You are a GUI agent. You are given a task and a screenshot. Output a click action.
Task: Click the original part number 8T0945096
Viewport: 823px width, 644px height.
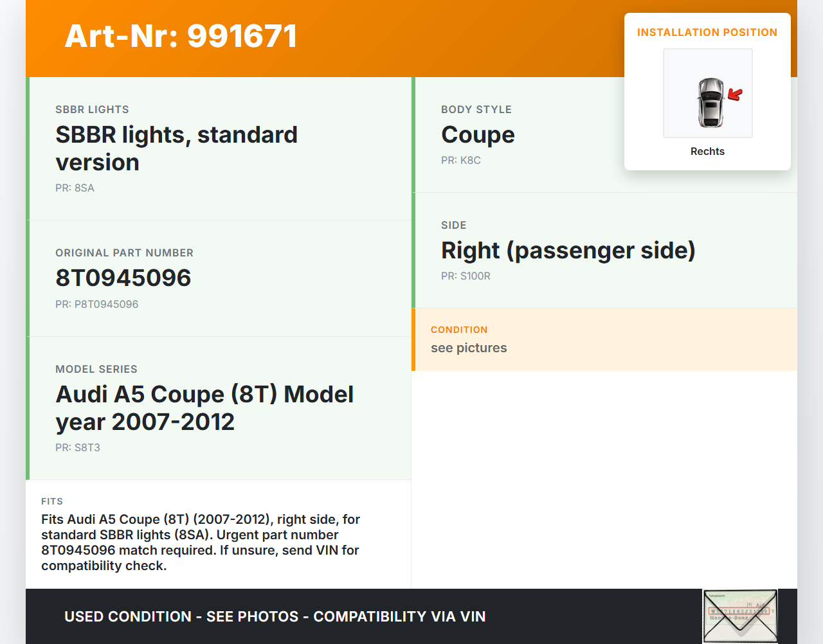(x=123, y=278)
